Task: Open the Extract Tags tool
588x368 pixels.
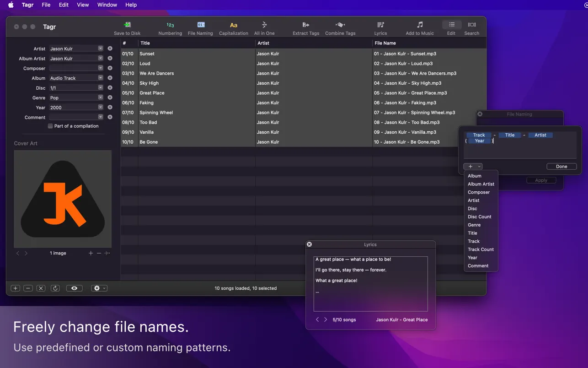Action: click(306, 25)
